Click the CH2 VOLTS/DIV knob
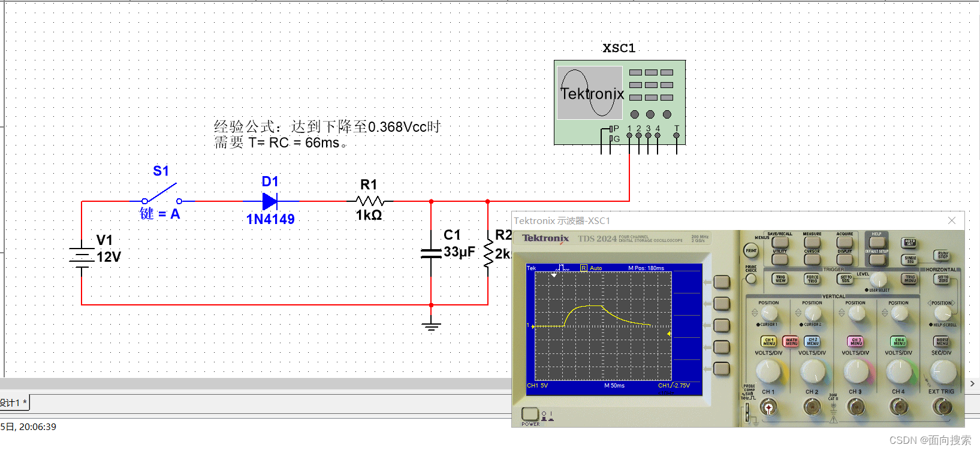 tap(813, 372)
